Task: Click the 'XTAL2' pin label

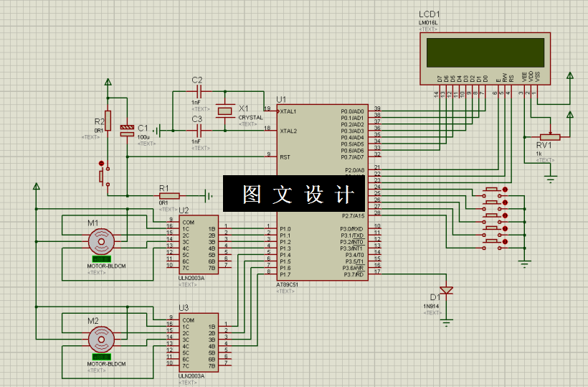Action: (x=288, y=131)
